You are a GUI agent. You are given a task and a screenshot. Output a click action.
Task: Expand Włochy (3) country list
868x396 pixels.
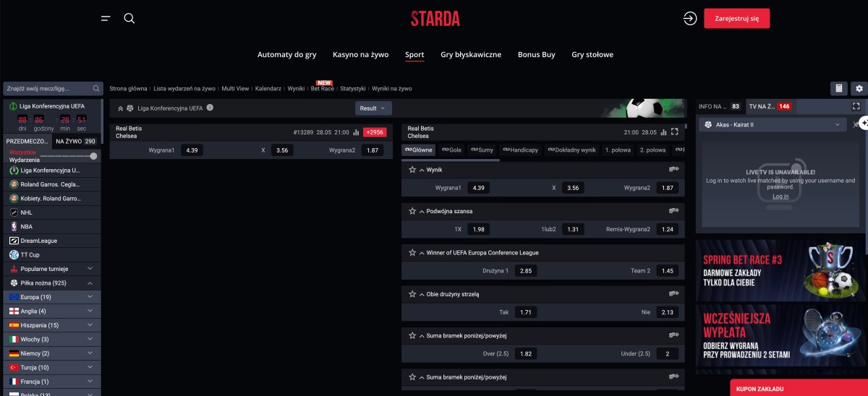[52, 339]
